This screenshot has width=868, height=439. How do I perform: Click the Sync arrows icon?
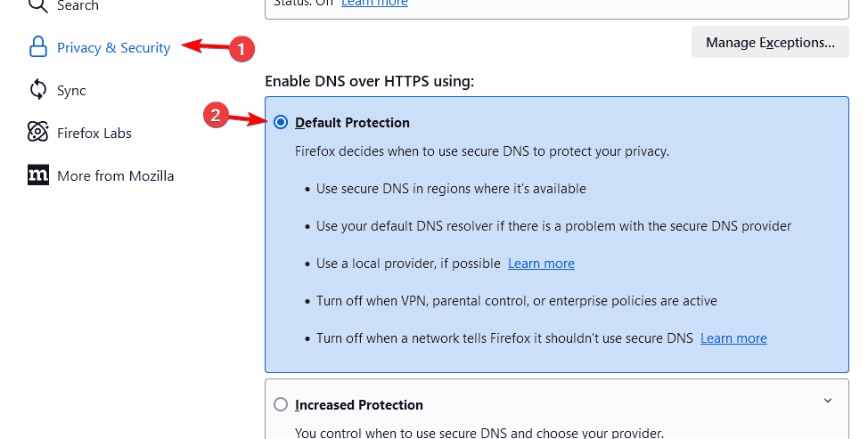(x=37, y=90)
